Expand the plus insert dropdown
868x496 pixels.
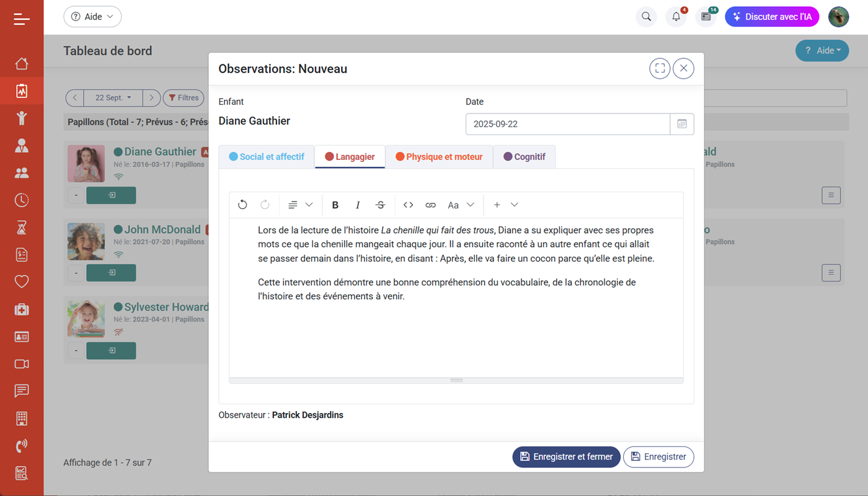(505, 205)
